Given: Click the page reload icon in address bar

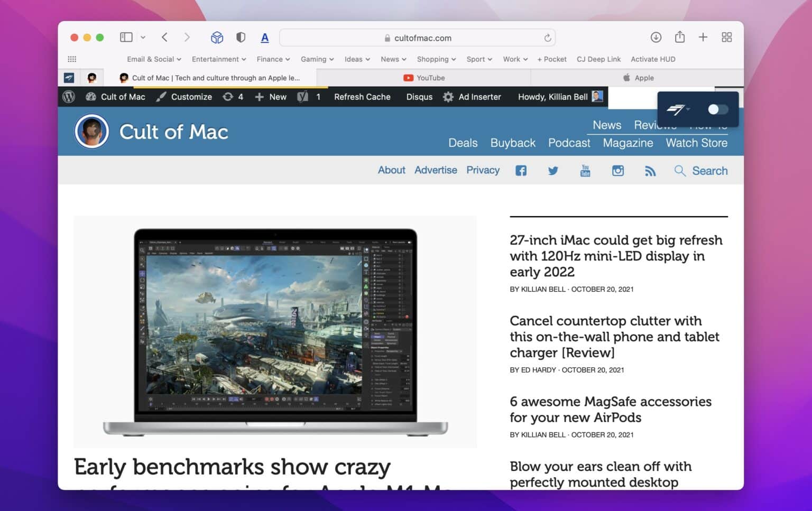Looking at the screenshot, I should [547, 38].
